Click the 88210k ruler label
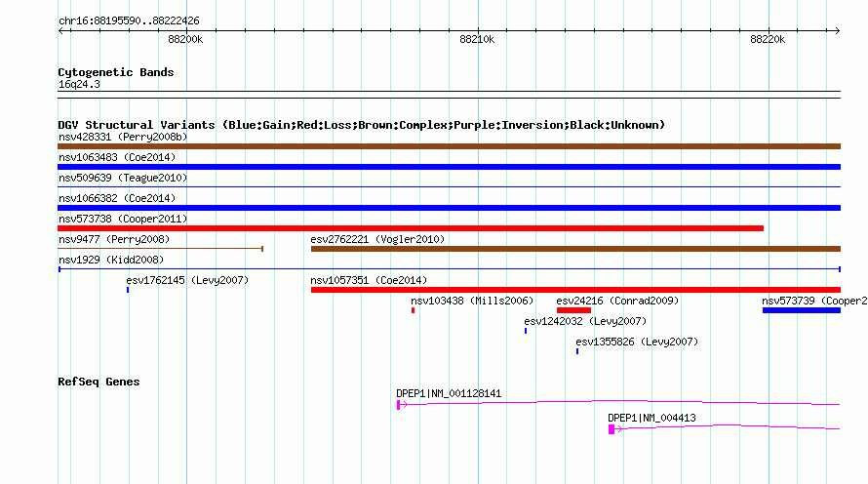Viewport: 868px width, 484px height. coord(477,39)
